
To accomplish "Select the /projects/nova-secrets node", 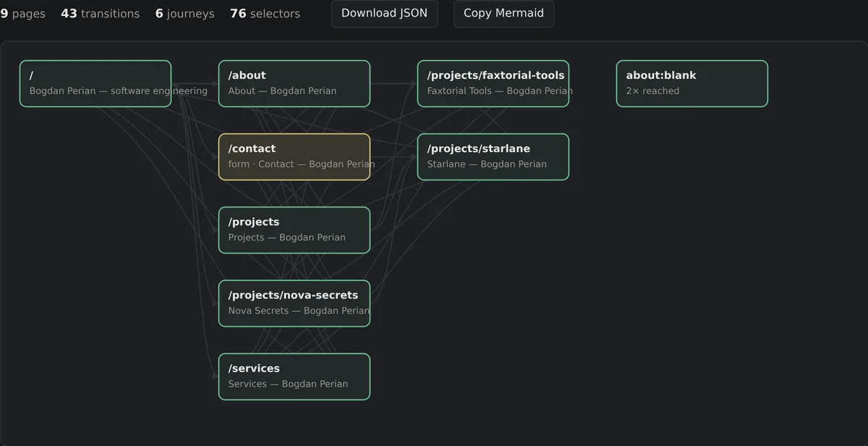I will 294,303.
